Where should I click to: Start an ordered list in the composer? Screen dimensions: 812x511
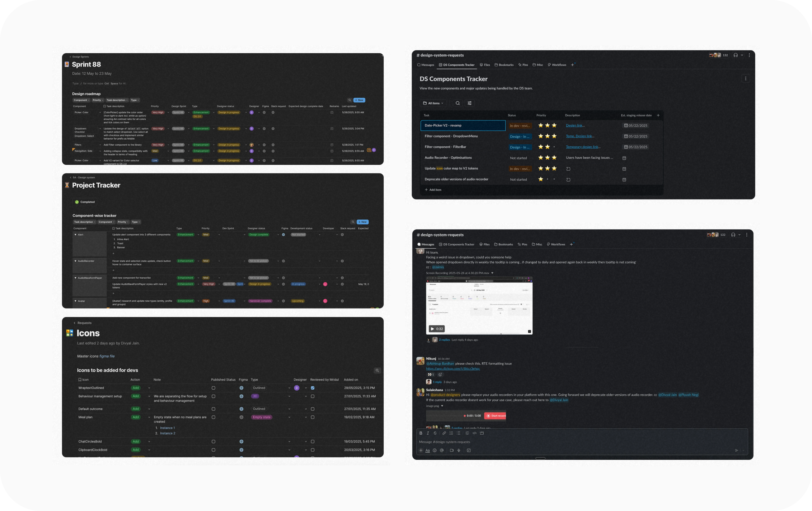pyautogui.click(x=451, y=433)
